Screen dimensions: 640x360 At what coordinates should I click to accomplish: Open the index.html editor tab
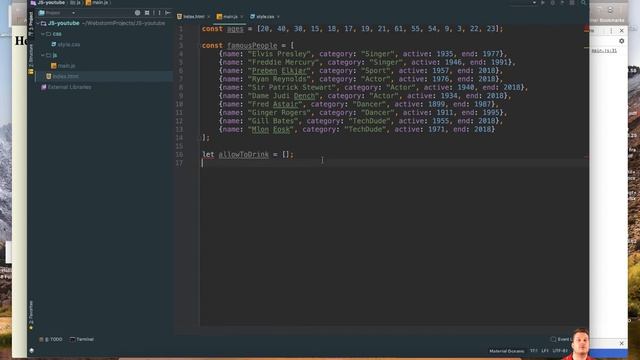(193, 17)
